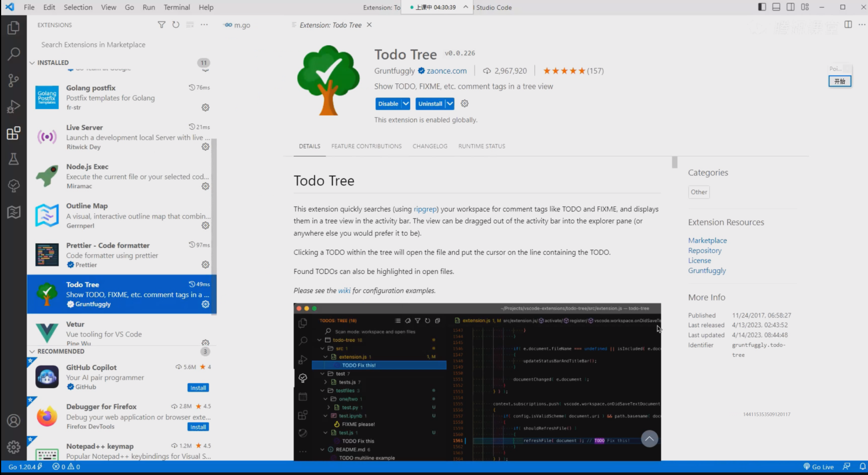Switch to CHANGELOG tab
868x475 pixels.
(430, 146)
